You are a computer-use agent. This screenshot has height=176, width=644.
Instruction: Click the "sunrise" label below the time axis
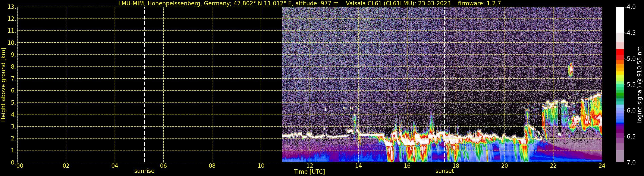pyautogui.click(x=145, y=171)
